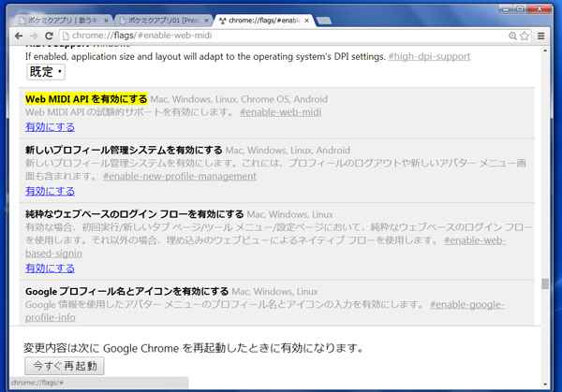Reload the chrome flags page
Viewport: 562px width, 392px height.
click(x=49, y=36)
